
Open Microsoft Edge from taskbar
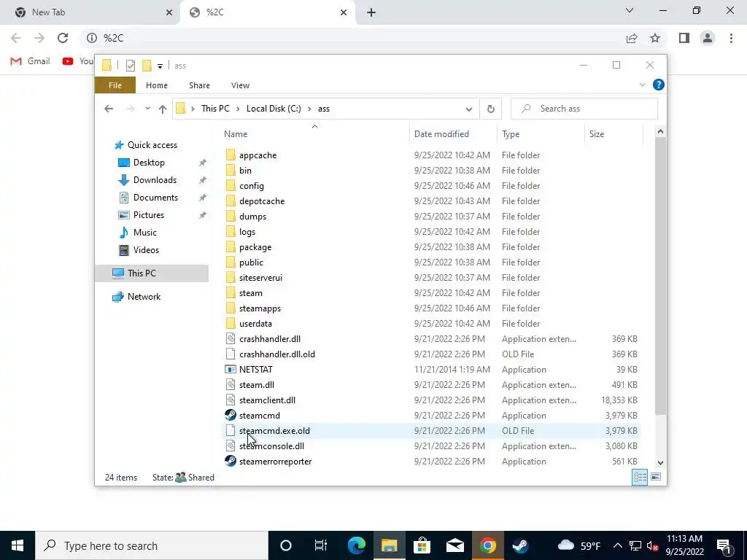click(x=356, y=545)
